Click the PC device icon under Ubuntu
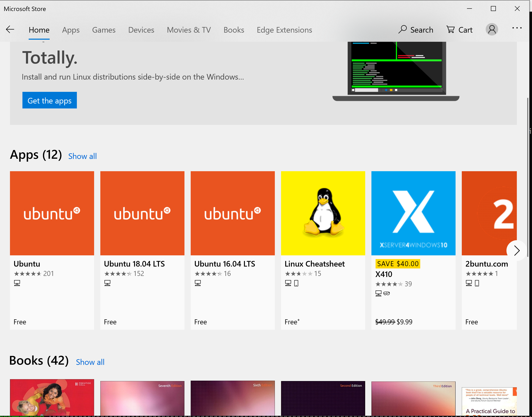 17,283
